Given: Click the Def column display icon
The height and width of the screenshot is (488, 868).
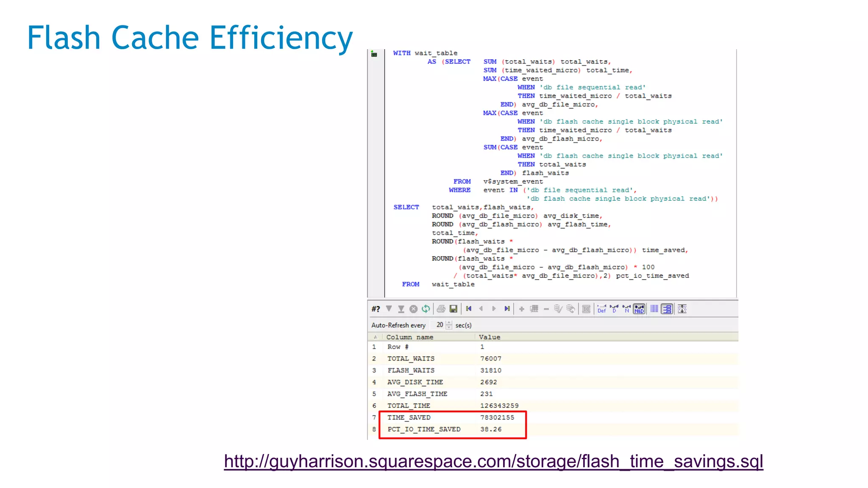Looking at the screenshot, I should tap(602, 309).
